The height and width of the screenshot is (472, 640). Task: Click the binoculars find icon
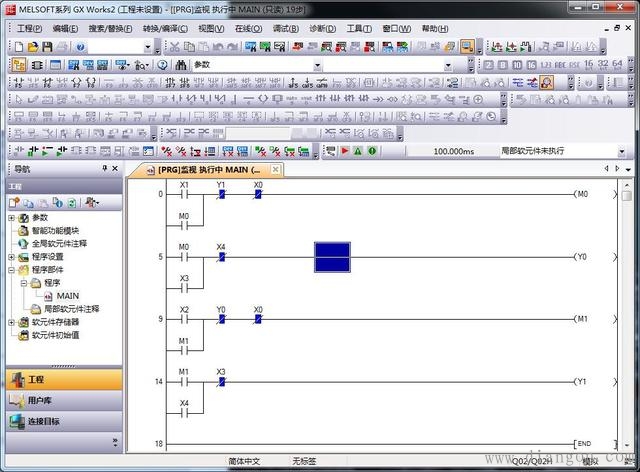[x=180, y=65]
